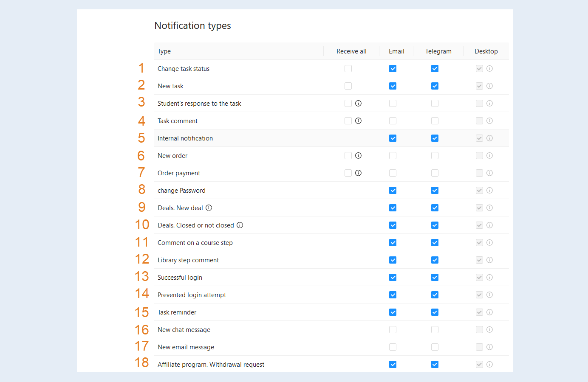Viewport: 588px width, 382px height.
Task: Click Desktop column info icon for Deals. Closed row
Action: (489, 225)
